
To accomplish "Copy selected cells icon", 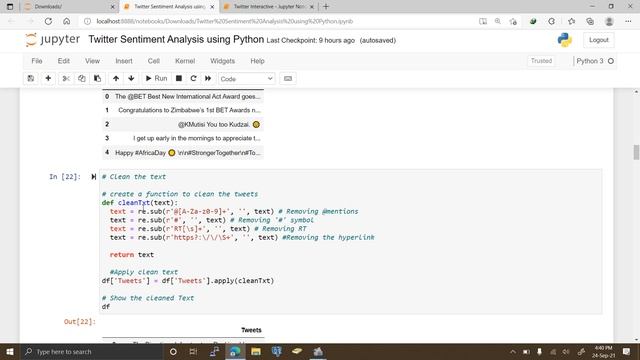I will pyautogui.click(x=82, y=78).
